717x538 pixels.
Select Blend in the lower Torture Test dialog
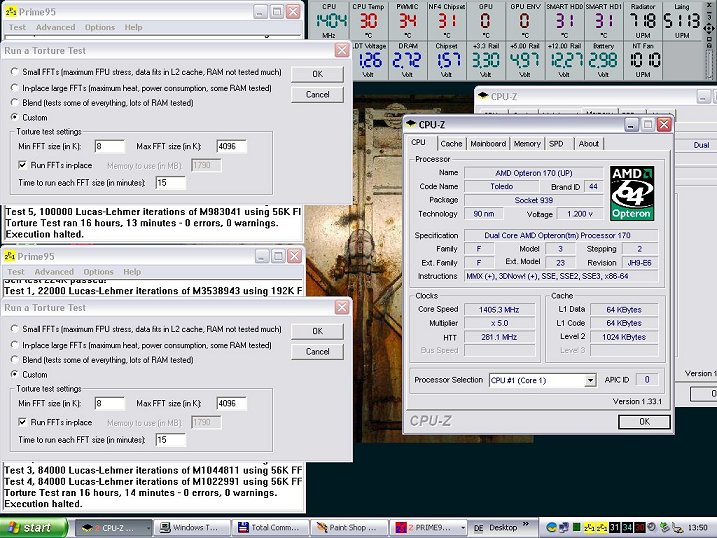tap(15, 360)
